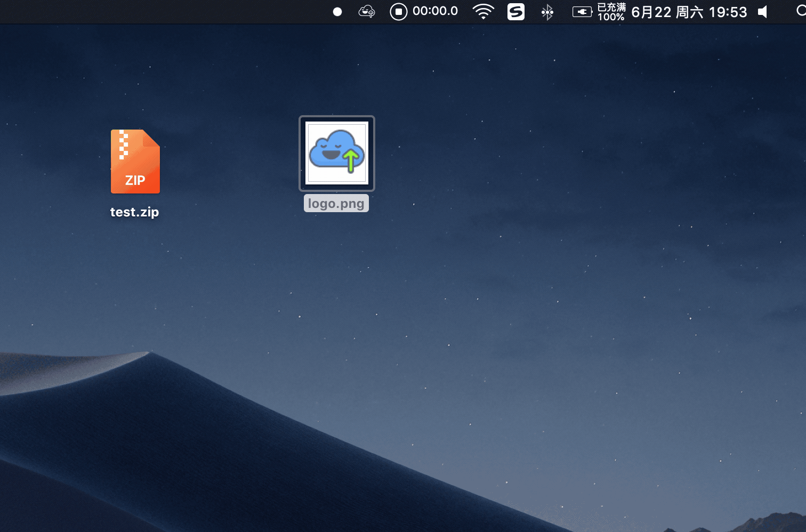Click the 00:00.0 recording timer

[435, 11]
